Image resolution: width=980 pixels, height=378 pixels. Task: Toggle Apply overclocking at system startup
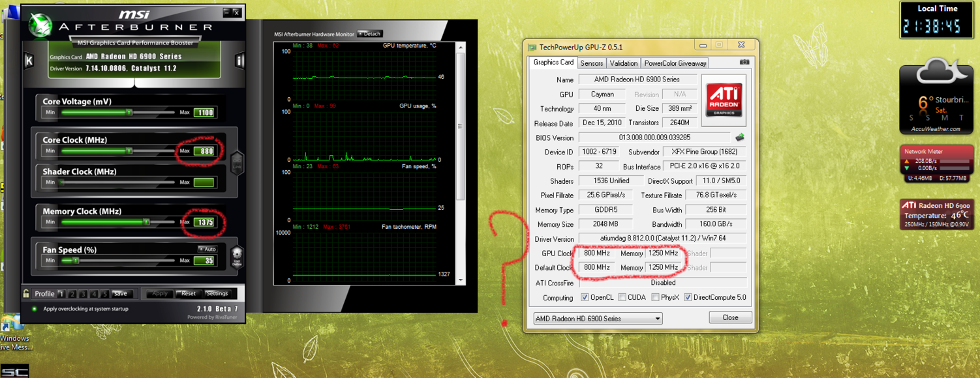[x=35, y=309]
